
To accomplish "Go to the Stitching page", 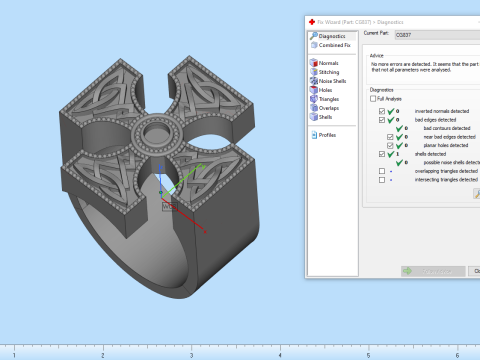I will coord(329,72).
